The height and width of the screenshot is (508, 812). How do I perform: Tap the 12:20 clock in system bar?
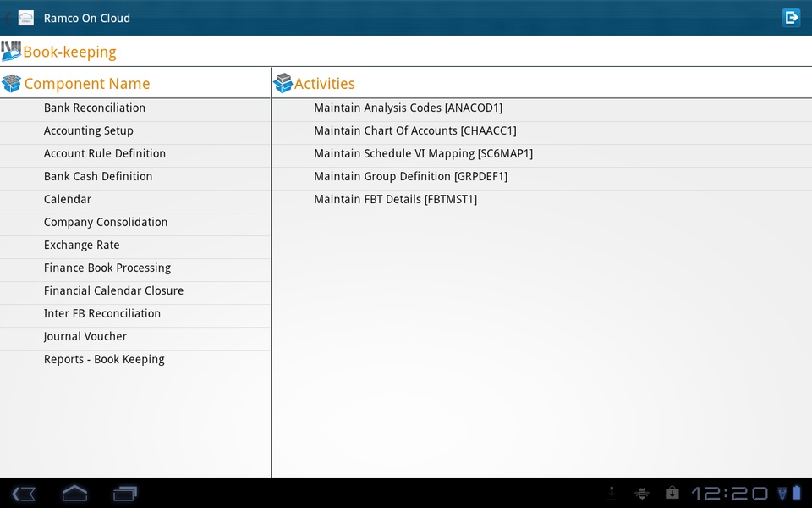(x=729, y=493)
